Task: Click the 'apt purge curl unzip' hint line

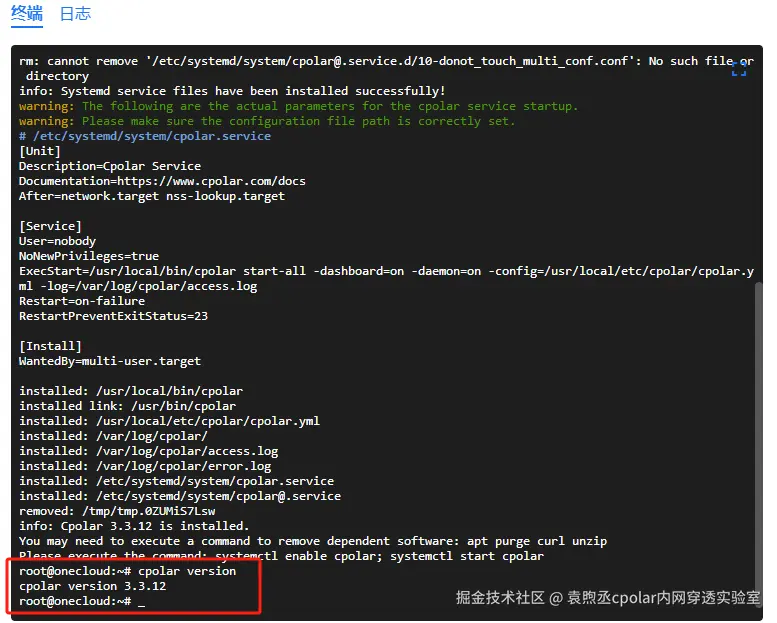Action: [313, 541]
